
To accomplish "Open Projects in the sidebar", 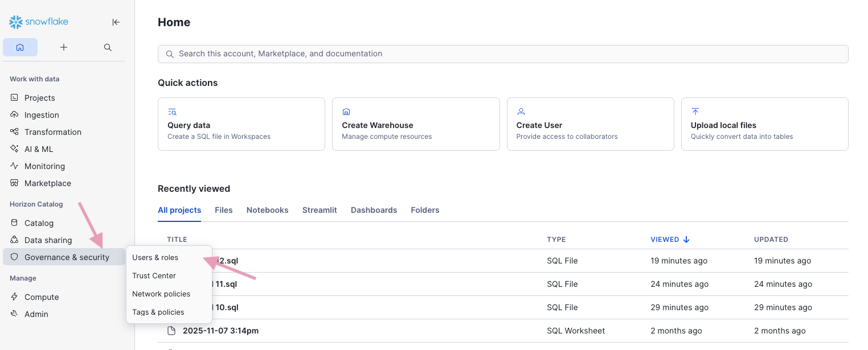I will [39, 98].
